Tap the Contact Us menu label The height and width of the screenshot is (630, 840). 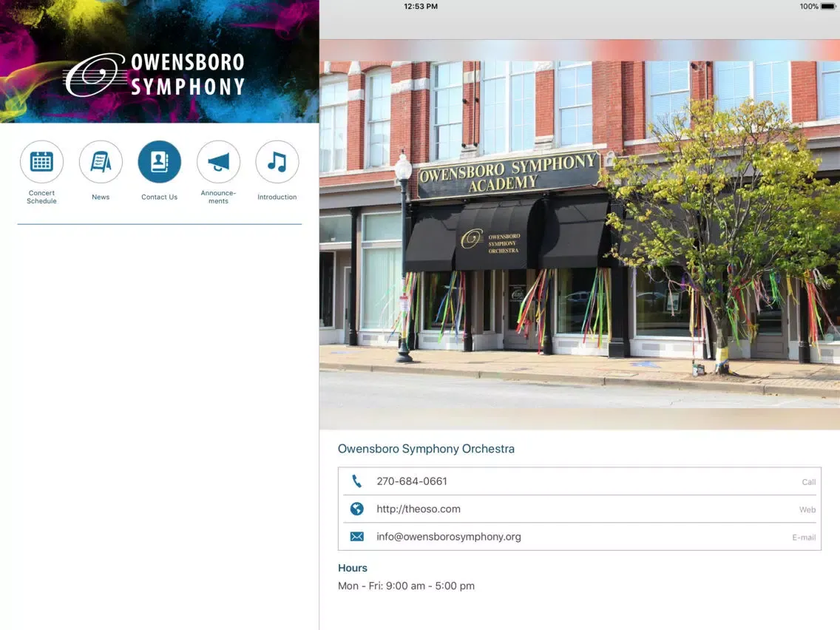tap(160, 197)
